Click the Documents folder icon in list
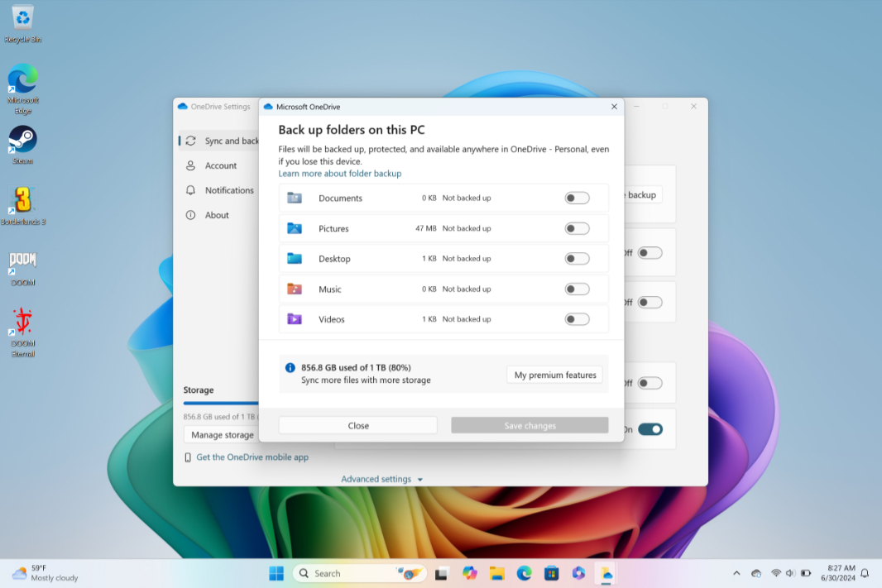Image resolution: width=882 pixels, height=588 pixels. point(295,198)
